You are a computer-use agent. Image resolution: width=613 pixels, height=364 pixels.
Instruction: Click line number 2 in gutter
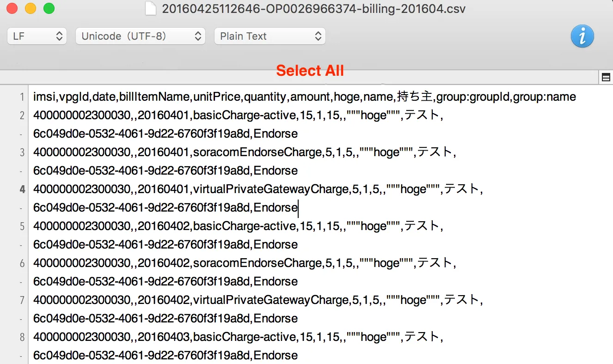22,115
